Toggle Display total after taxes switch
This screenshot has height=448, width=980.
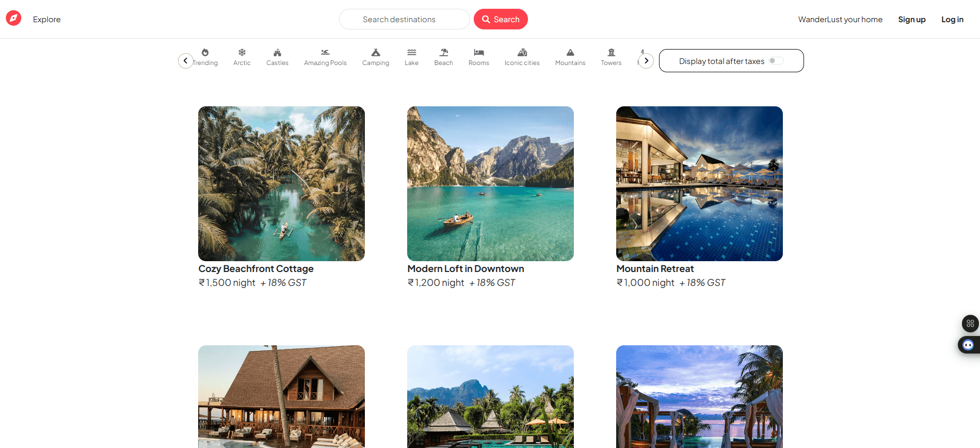(x=776, y=61)
